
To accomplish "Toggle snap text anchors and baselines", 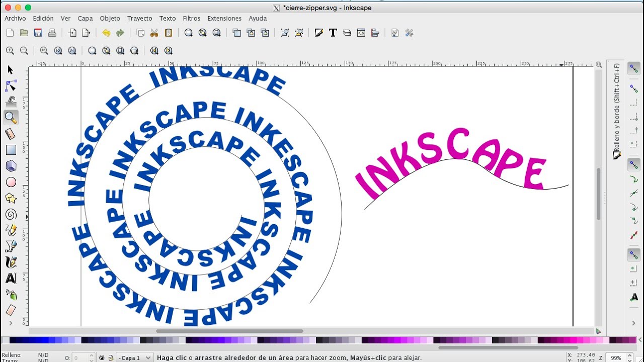I will pyautogui.click(x=633, y=298).
